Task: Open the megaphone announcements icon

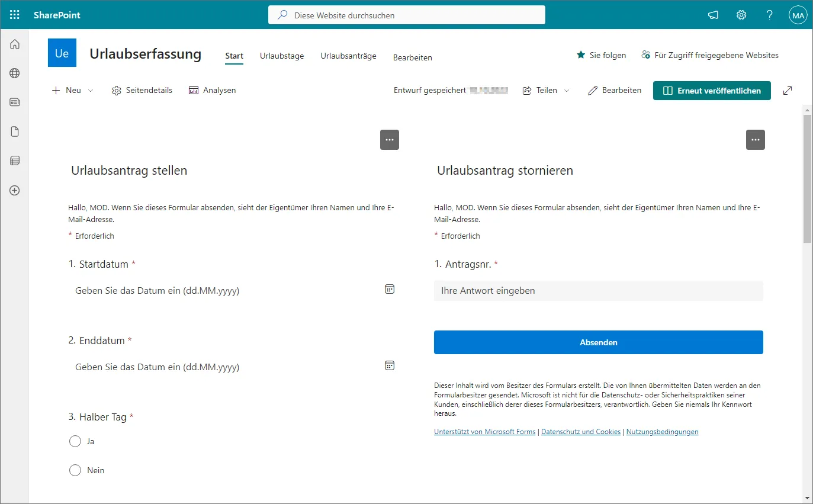Action: [x=713, y=15]
